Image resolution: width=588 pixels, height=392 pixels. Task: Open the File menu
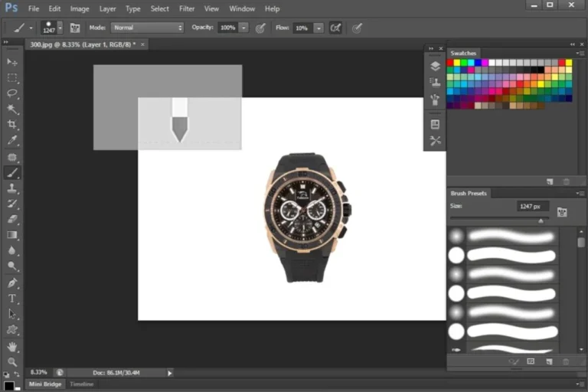tap(34, 8)
